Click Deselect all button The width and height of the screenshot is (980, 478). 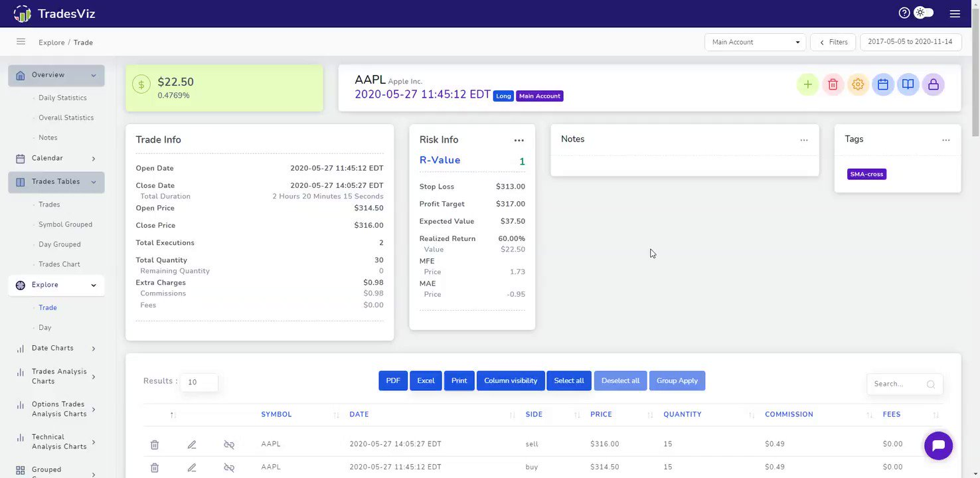tap(620, 380)
